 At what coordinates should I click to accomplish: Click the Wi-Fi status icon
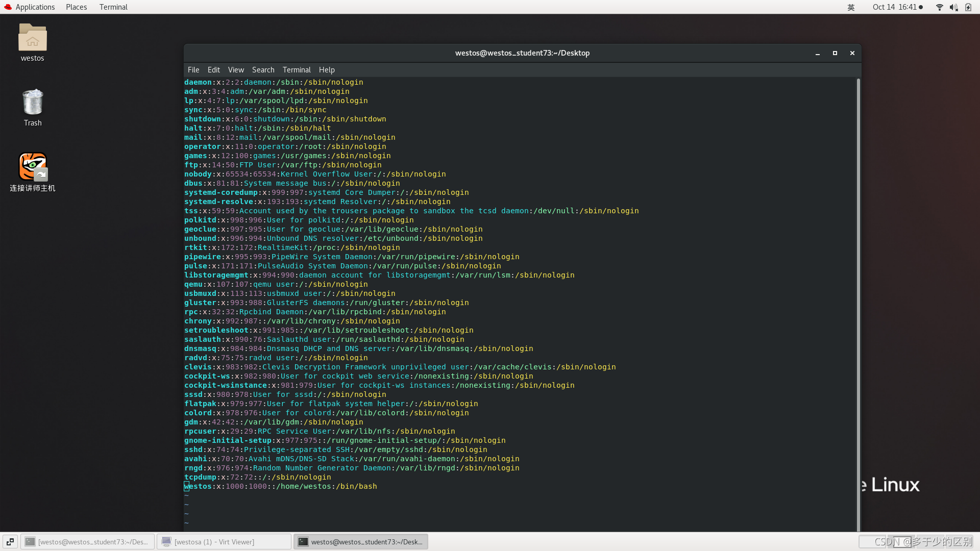939,7
